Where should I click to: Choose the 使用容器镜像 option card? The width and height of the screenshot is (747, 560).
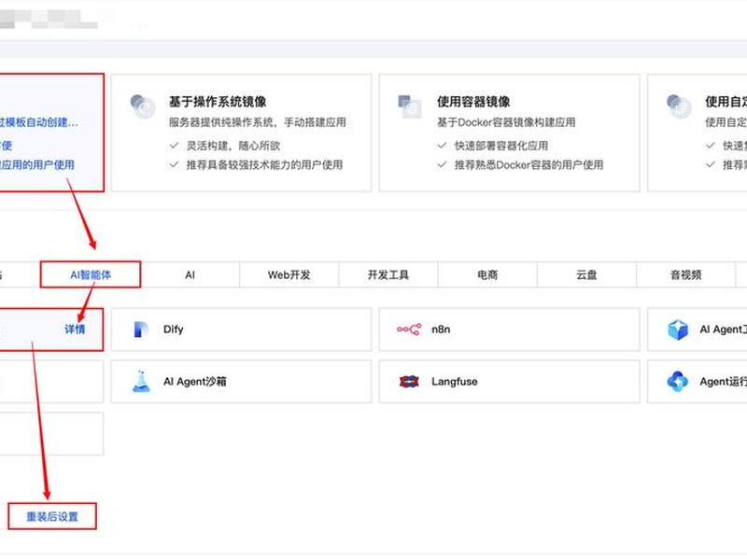[509, 133]
